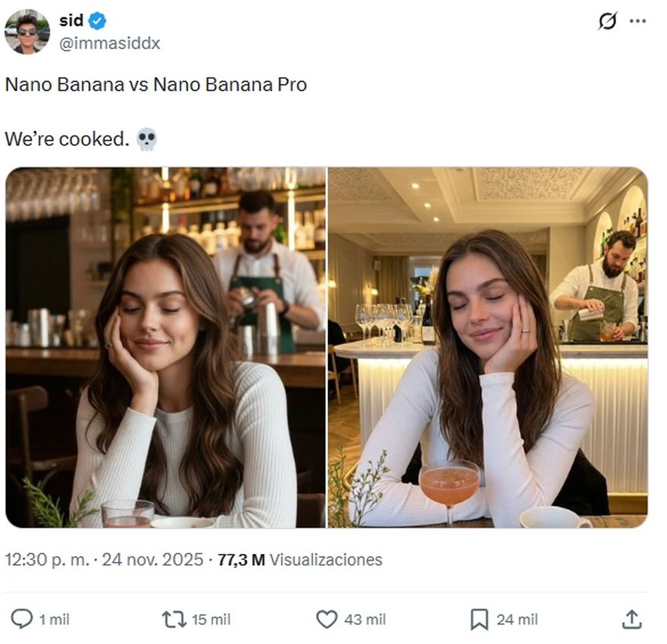Toggle the bookmark icon to save the post
This screenshot has width=667, height=644.
click(x=479, y=619)
